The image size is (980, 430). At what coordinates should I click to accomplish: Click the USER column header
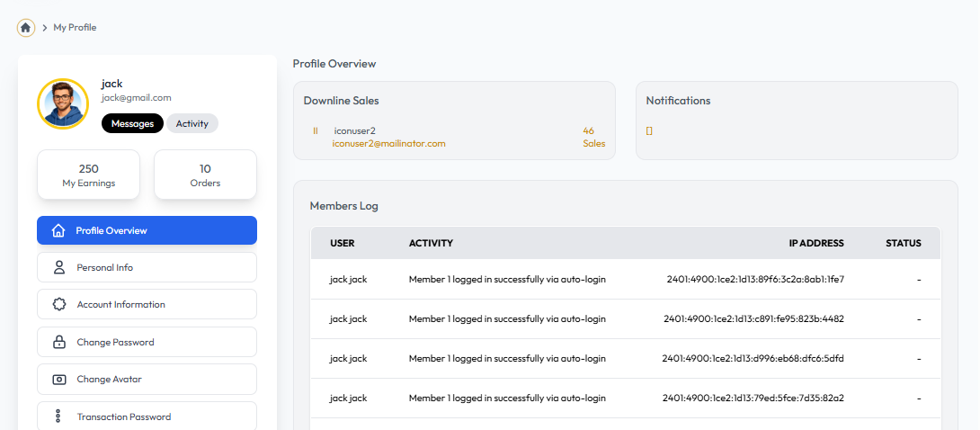343,243
